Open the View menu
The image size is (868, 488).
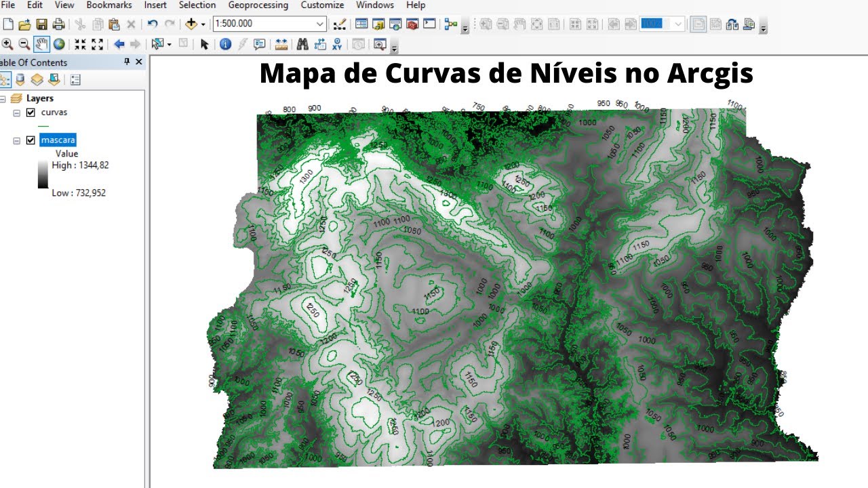tap(64, 5)
